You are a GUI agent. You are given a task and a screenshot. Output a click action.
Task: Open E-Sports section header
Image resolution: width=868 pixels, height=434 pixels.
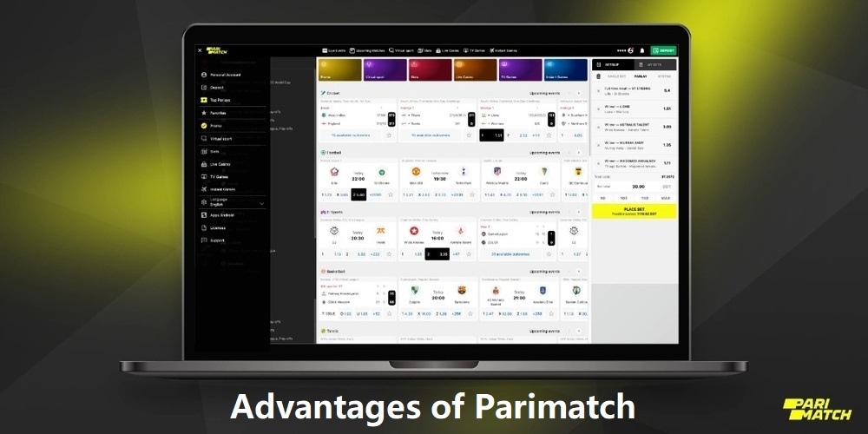(x=332, y=212)
